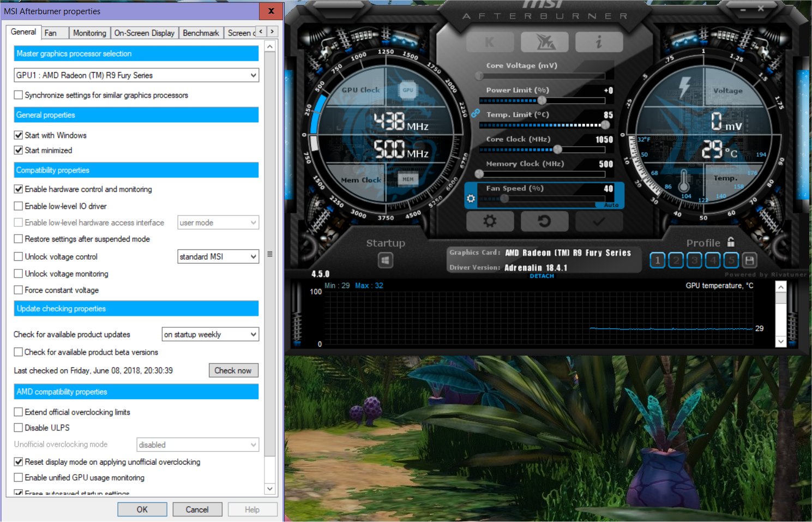The height and width of the screenshot is (522, 812).
Task: Click Cancel in the properties dialog
Action: 197,509
